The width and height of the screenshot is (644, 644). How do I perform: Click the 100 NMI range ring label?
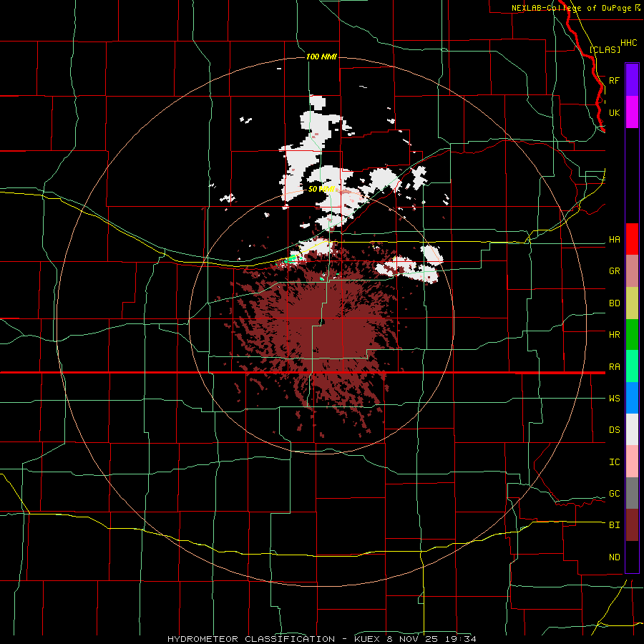(x=321, y=57)
